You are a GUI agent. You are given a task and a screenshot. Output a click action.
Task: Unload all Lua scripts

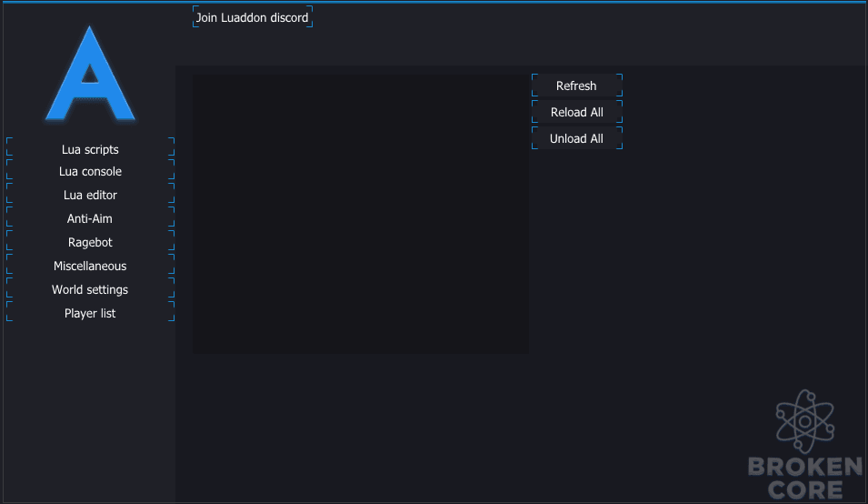pyautogui.click(x=577, y=138)
